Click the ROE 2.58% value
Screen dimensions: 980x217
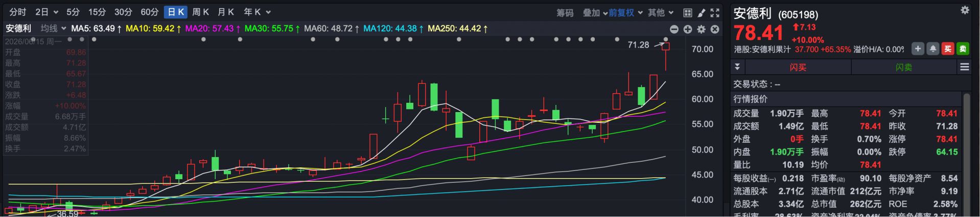[945, 204]
